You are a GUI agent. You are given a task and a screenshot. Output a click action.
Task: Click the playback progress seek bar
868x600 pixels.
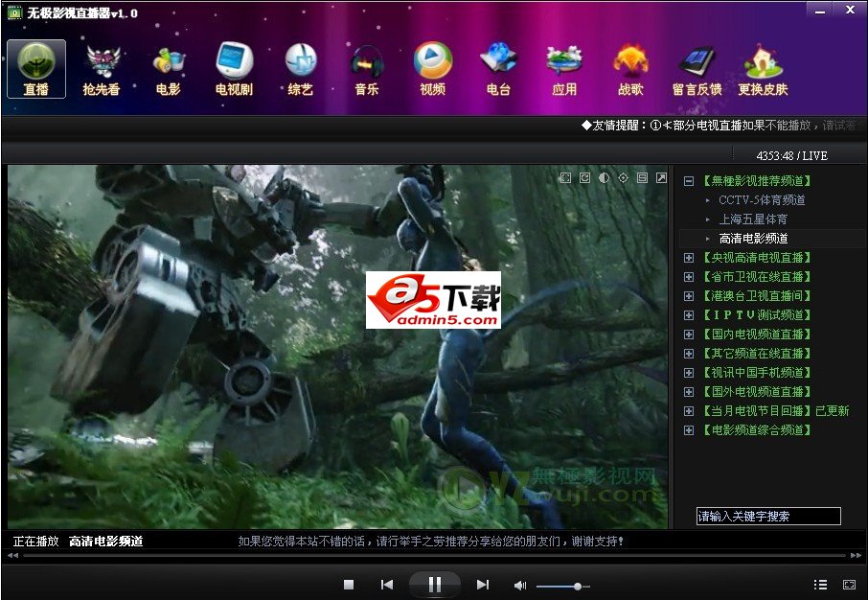point(435,555)
